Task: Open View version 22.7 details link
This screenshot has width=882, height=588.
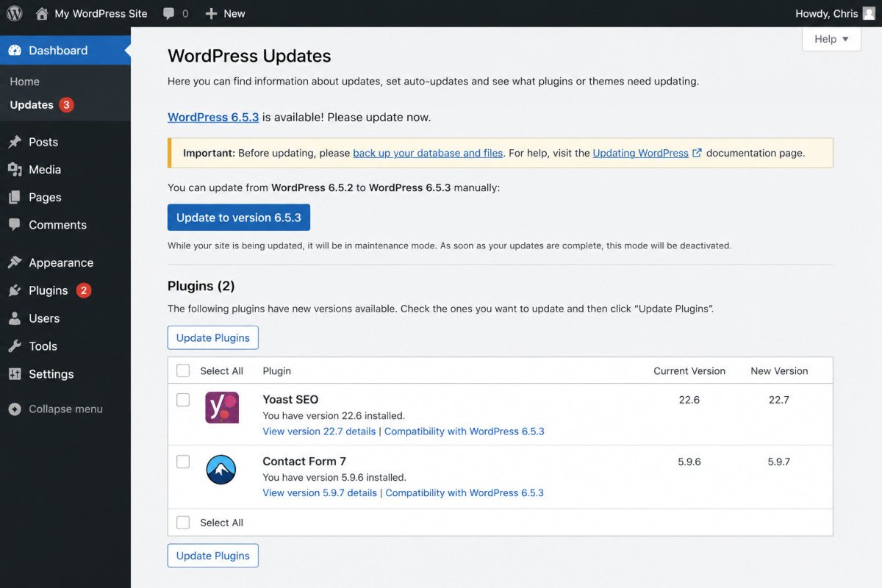Action: tap(319, 431)
